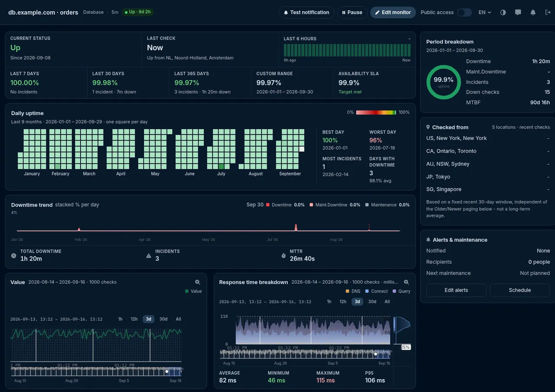Viewport: 555px width, 392px height.
Task: Click the Response time range slider handle
Action: 375,354
